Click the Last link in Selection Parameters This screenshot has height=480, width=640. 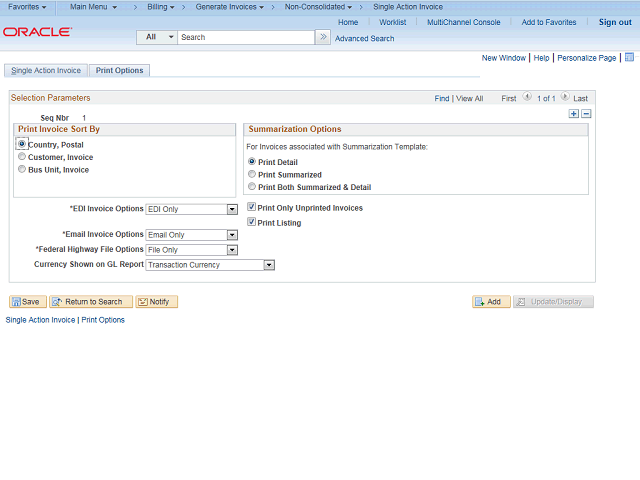pos(580,98)
